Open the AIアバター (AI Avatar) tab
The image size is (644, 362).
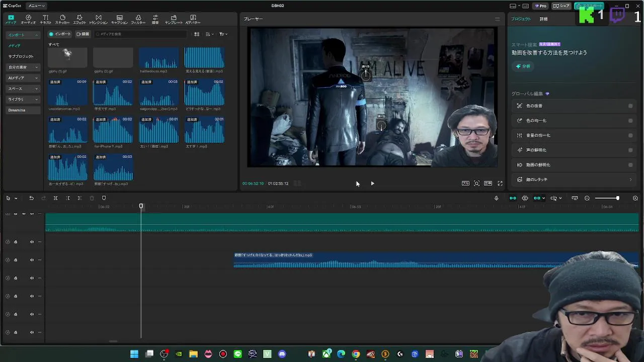[x=193, y=20]
